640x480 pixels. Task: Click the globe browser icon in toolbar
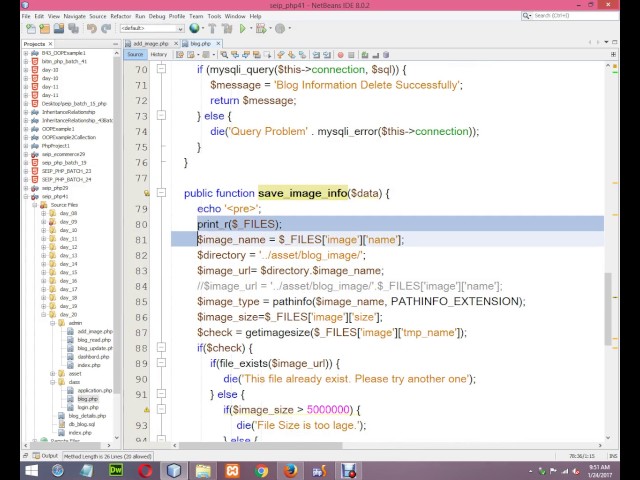[194, 28]
